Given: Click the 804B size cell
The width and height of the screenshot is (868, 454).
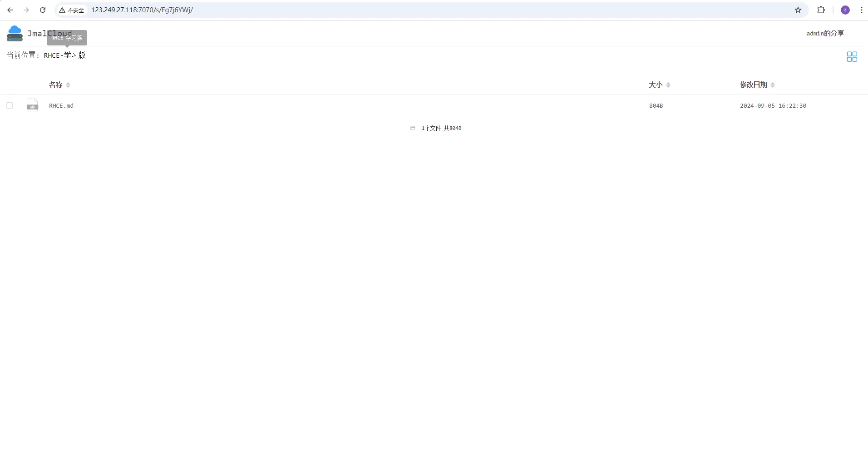Looking at the screenshot, I should coord(656,105).
